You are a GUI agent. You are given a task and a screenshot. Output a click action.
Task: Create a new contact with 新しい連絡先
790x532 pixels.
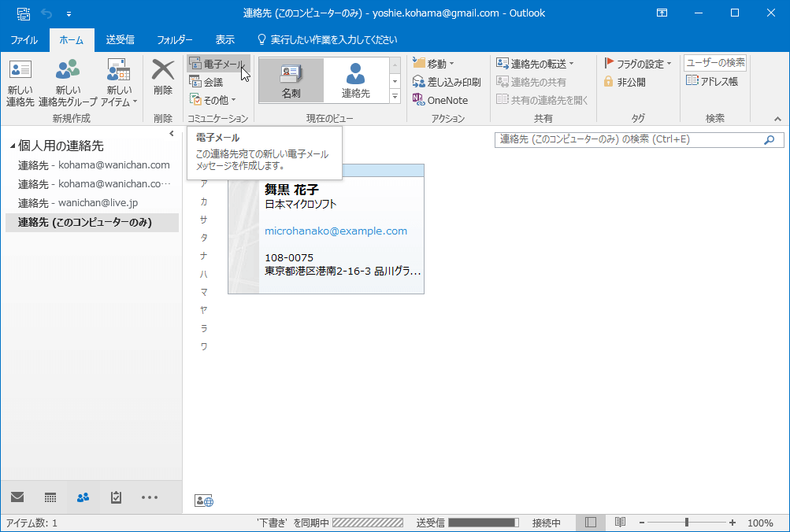click(19, 79)
